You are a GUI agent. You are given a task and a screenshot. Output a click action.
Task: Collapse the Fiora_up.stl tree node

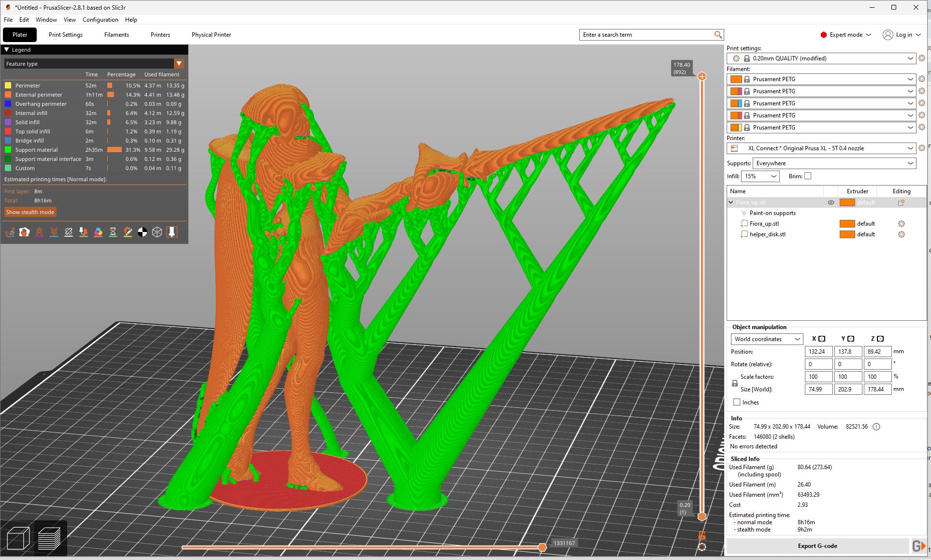(731, 203)
